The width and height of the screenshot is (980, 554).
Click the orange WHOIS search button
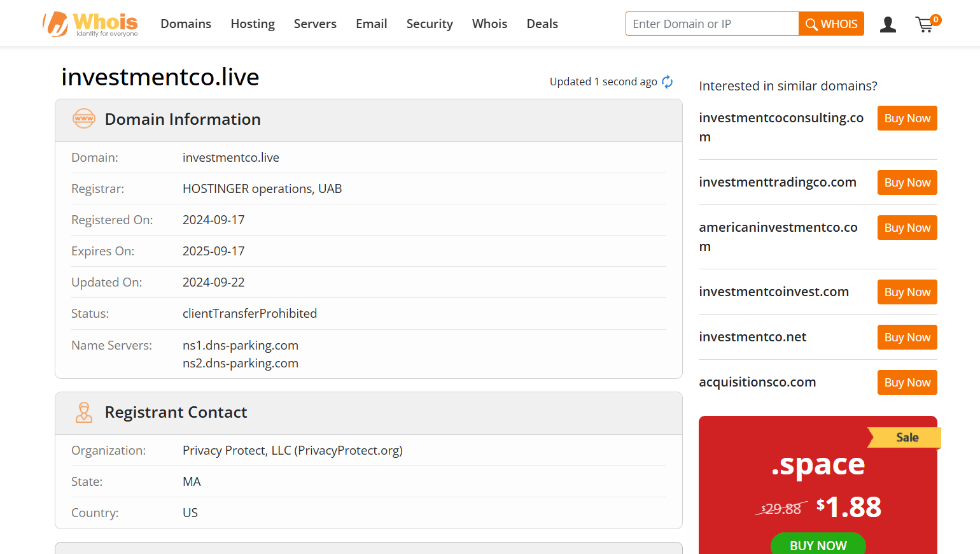(831, 24)
